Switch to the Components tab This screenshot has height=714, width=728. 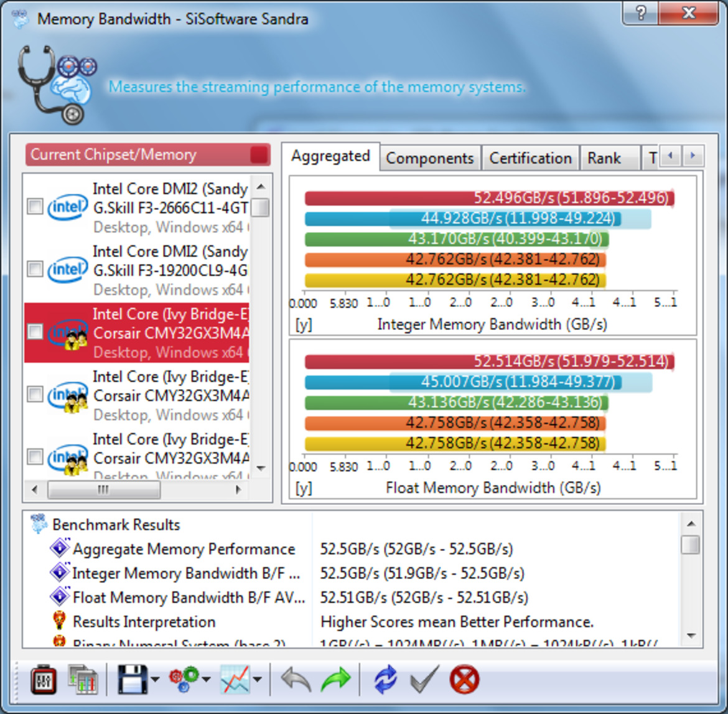click(x=430, y=158)
